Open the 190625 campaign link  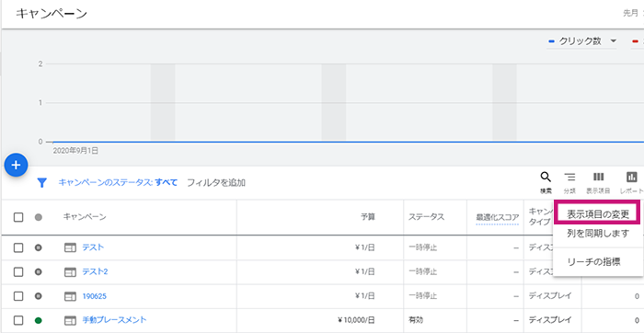tap(95, 296)
